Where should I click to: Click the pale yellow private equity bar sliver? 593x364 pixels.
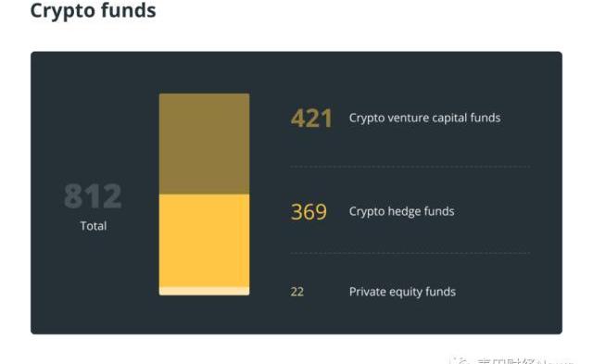point(204,291)
